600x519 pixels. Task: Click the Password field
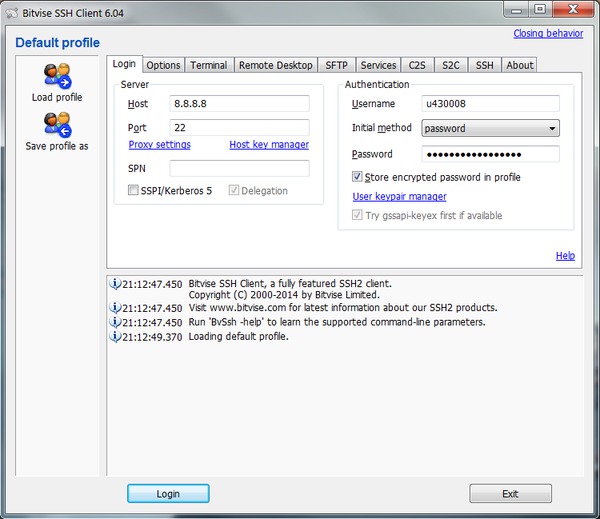pyautogui.click(x=491, y=154)
